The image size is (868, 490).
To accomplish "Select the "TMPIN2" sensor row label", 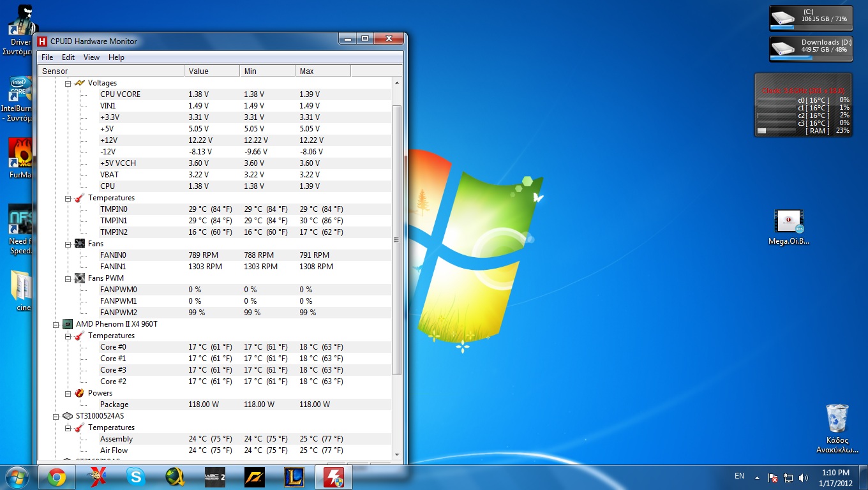I will pos(114,232).
